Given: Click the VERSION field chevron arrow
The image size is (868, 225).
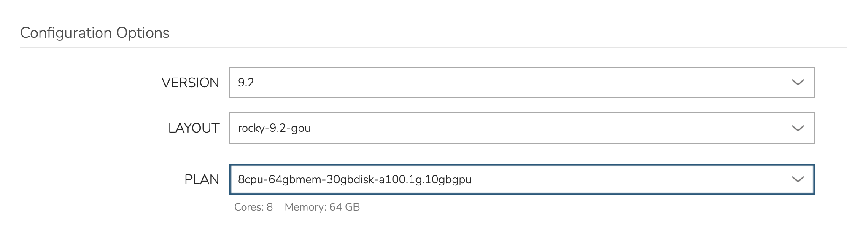Looking at the screenshot, I should coord(798,83).
